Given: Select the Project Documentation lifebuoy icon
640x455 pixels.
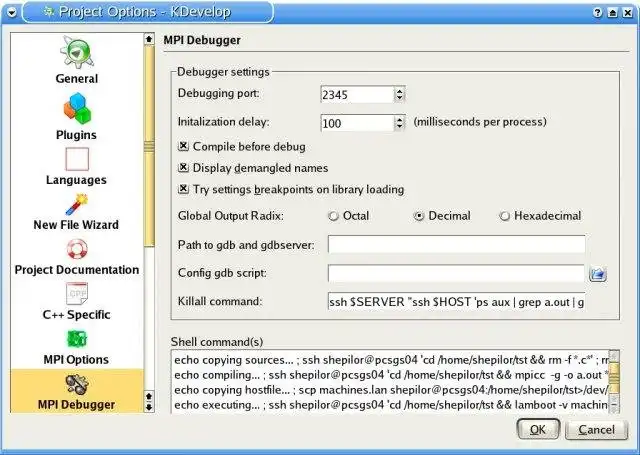Looking at the screenshot, I should (77, 249).
